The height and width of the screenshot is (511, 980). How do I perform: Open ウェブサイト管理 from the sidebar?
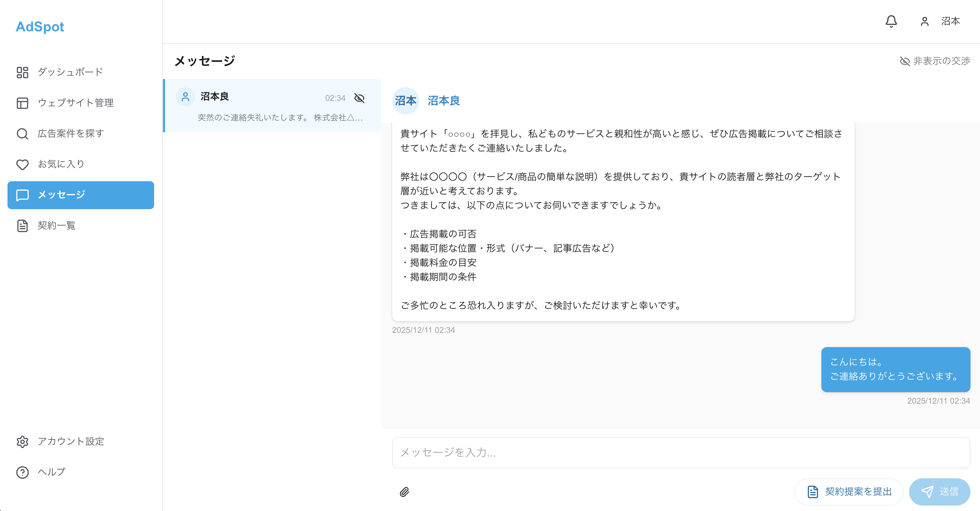(23, 103)
